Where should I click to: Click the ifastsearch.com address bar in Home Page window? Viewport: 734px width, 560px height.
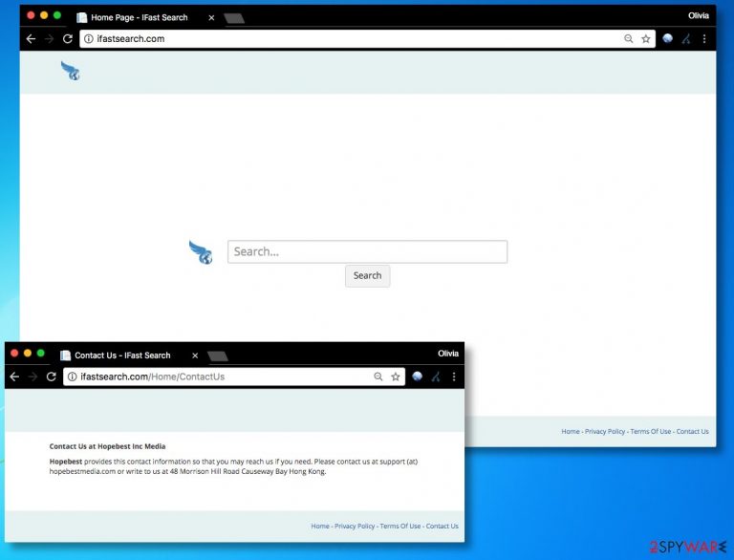click(x=367, y=39)
